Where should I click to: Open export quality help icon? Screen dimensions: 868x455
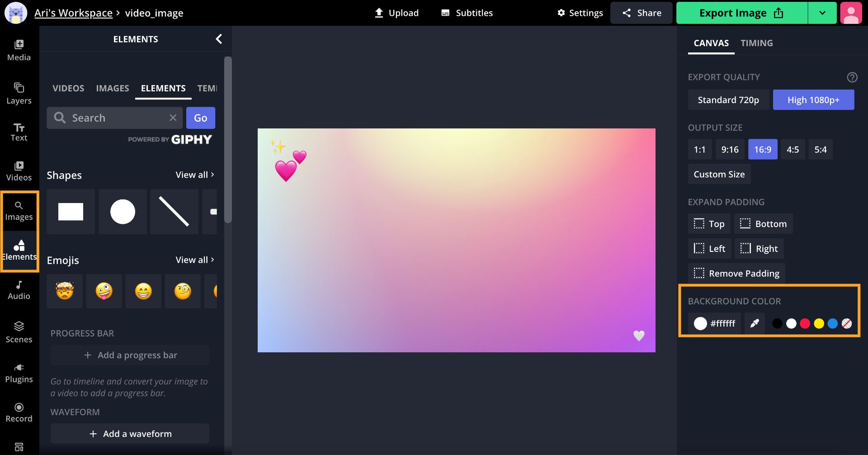(x=852, y=77)
